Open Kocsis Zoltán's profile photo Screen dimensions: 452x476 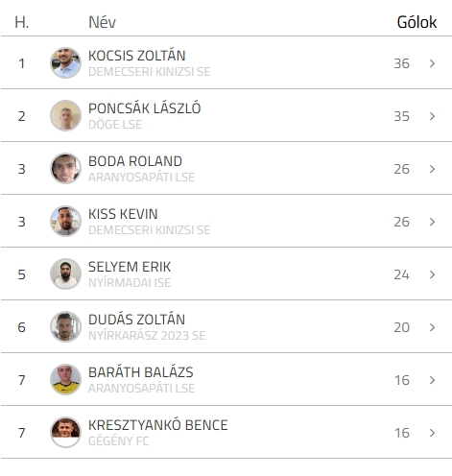[x=65, y=62]
